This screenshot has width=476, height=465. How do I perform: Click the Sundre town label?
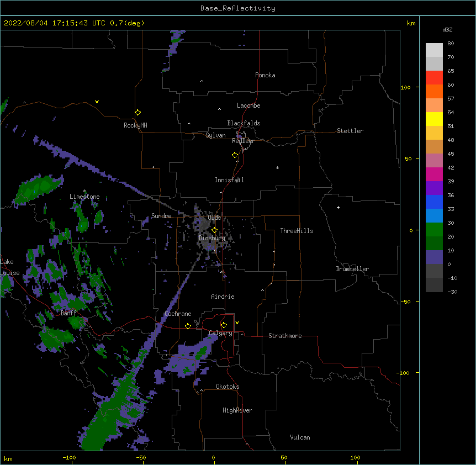[x=161, y=216]
